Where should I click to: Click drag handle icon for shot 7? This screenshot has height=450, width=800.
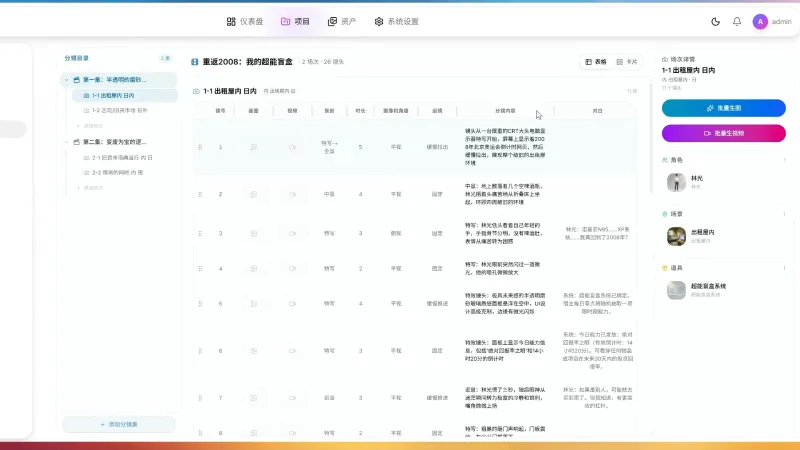[x=200, y=397]
